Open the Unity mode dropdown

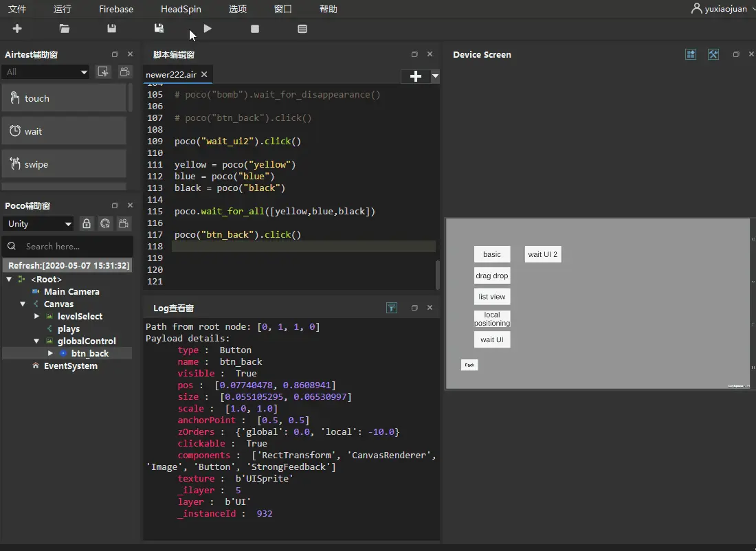[x=38, y=223]
